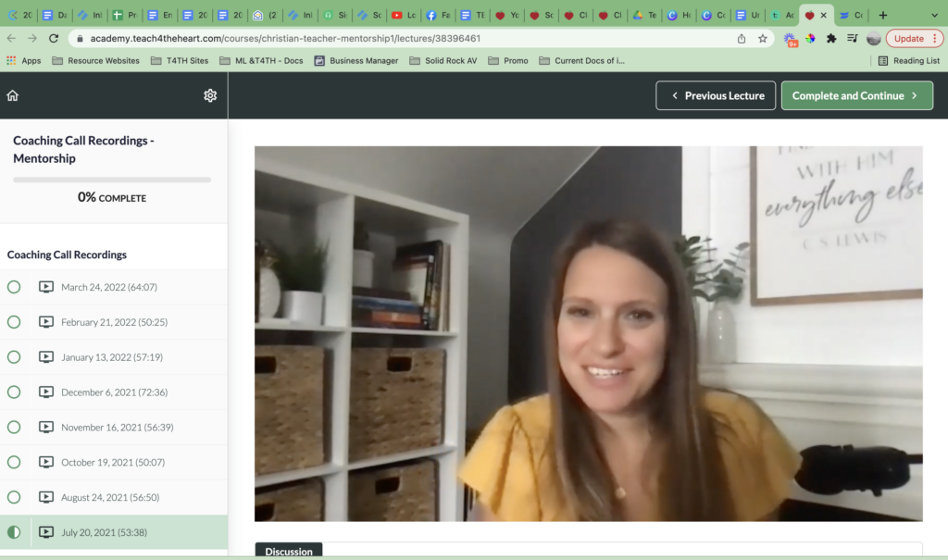Click the Previous Lecture button

pos(716,95)
